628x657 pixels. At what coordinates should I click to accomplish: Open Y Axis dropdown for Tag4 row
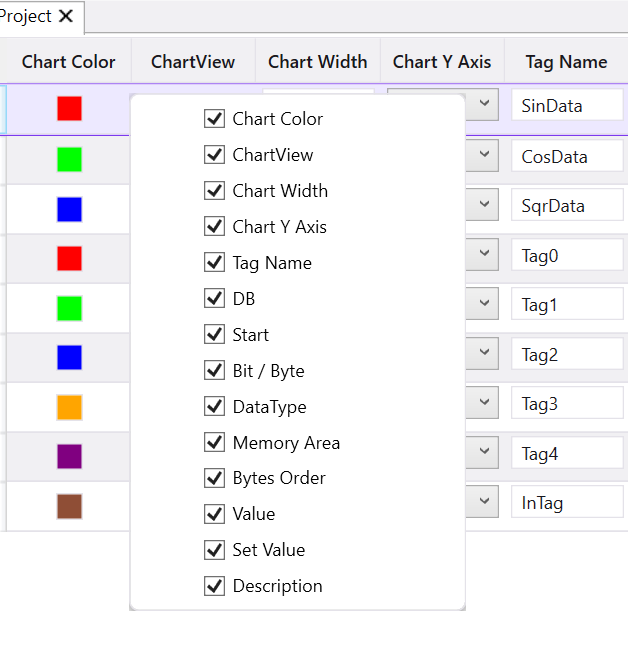[x=484, y=452]
